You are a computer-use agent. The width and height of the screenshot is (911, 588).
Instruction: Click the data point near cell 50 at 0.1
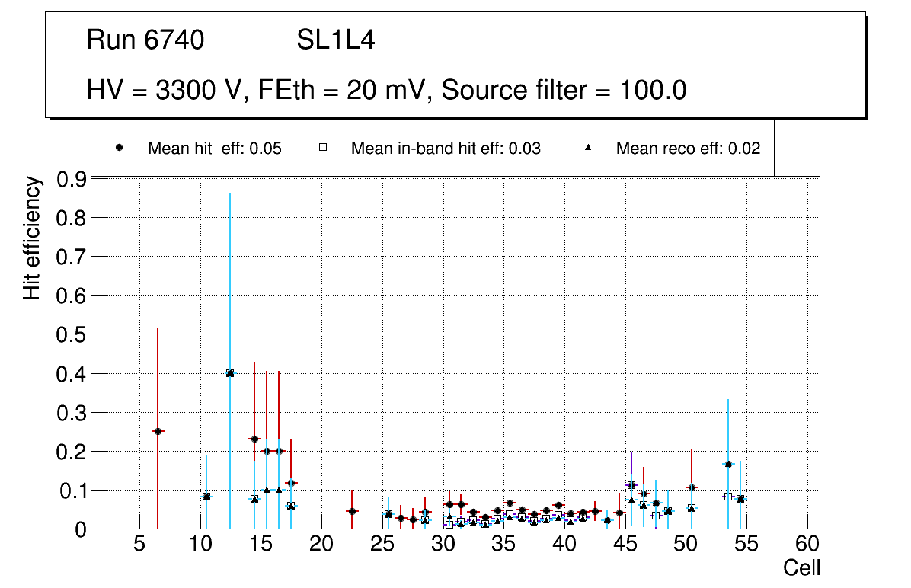click(692, 487)
